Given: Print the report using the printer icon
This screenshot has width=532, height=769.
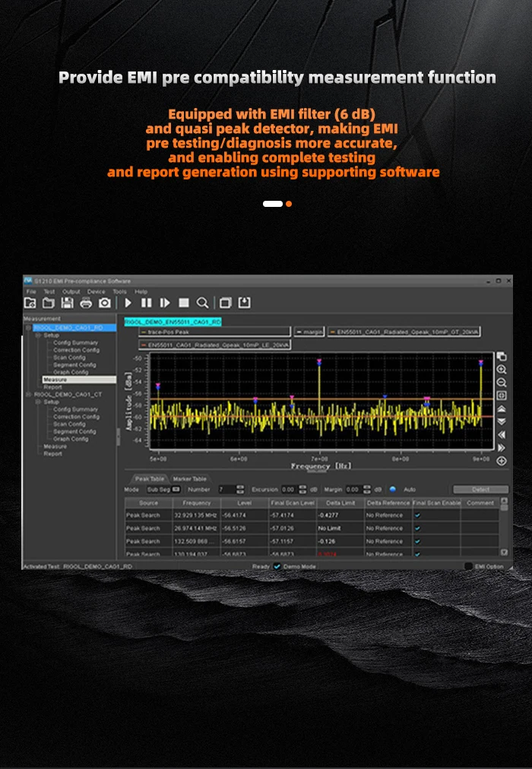Looking at the screenshot, I should point(86,303).
